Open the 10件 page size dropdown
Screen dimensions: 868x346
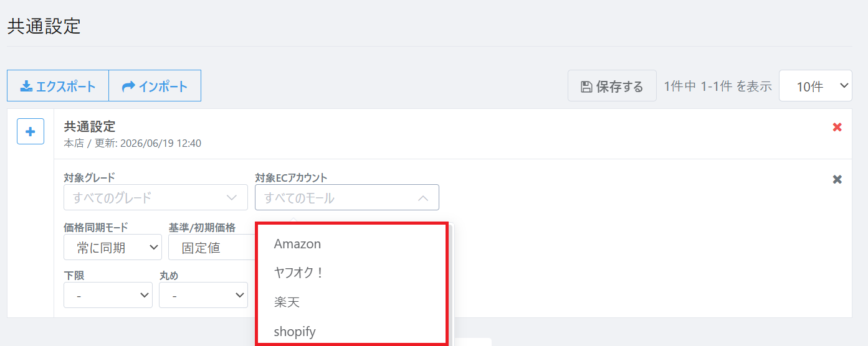coord(815,86)
